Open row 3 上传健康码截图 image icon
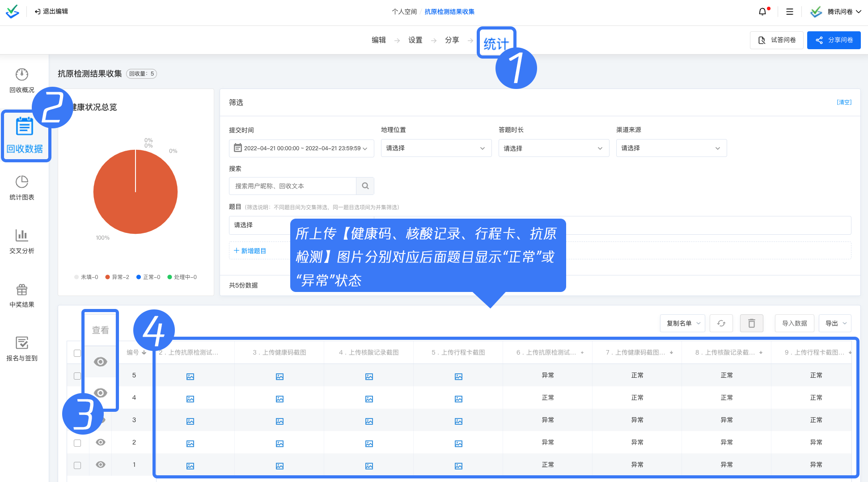 pos(279,421)
